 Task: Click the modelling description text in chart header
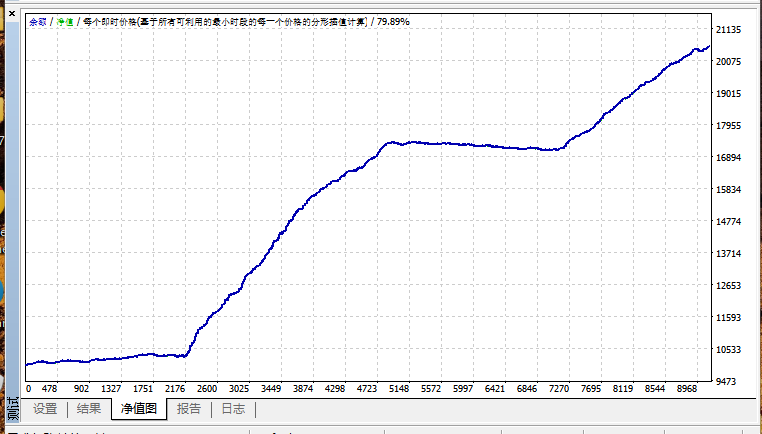pyautogui.click(x=225, y=22)
